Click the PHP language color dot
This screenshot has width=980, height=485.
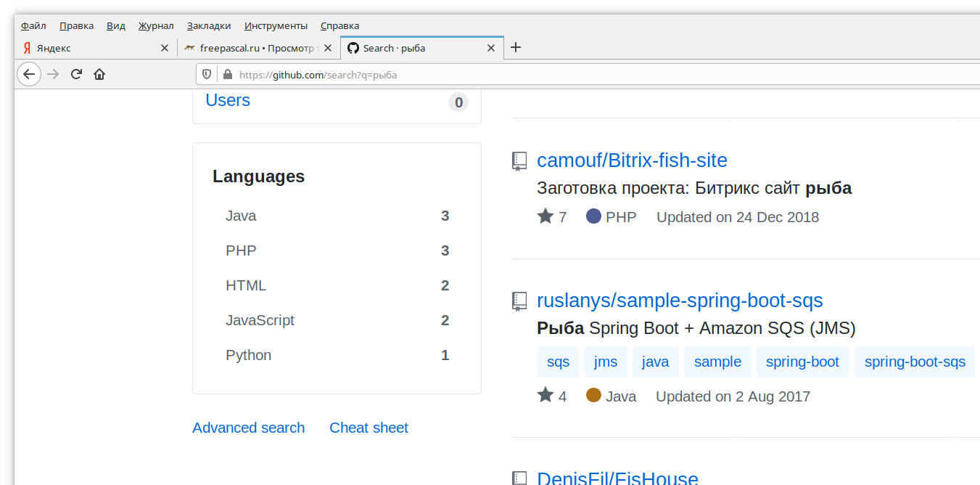593,216
